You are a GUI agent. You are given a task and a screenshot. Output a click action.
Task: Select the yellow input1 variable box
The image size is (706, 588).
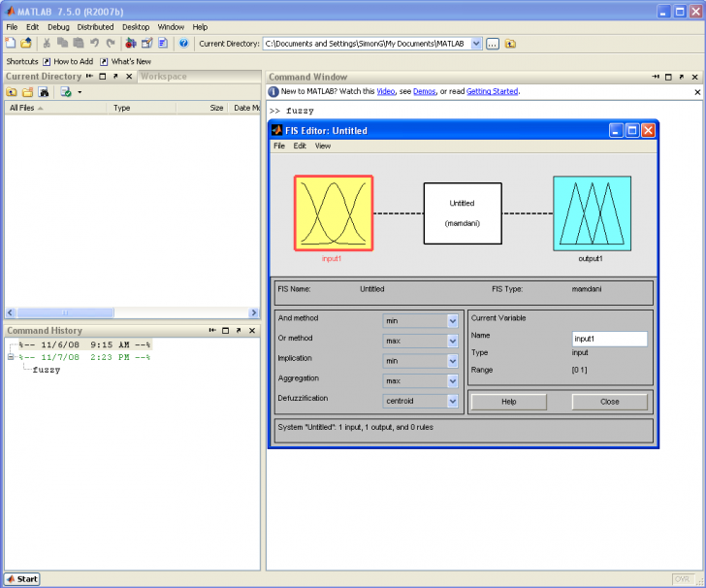pos(334,213)
